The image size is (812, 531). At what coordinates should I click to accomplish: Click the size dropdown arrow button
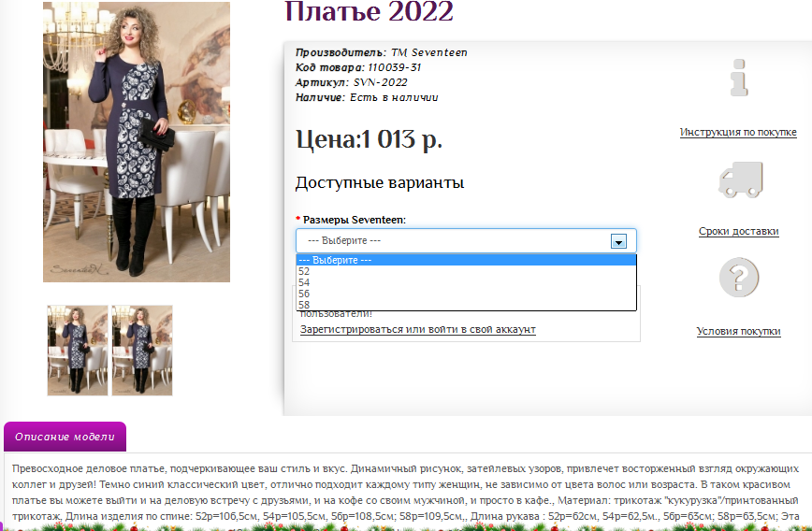(618, 241)
